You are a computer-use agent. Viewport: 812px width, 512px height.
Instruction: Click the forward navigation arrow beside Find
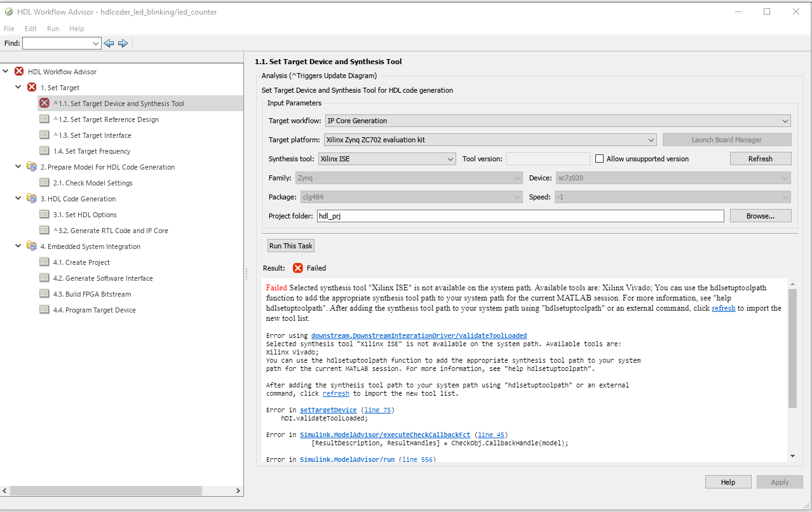tap(123, 43)
